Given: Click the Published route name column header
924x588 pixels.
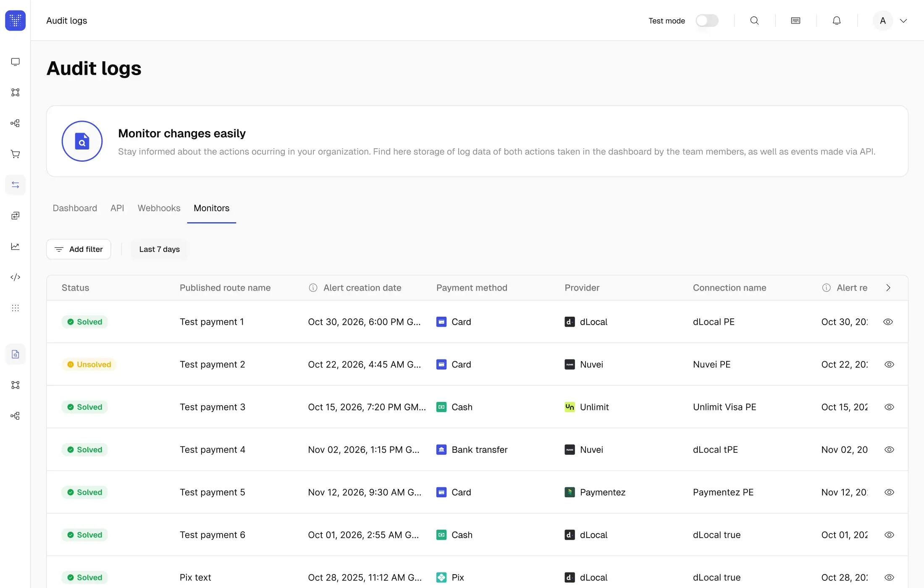Looking at the screenshot, I should pos(225,288).
